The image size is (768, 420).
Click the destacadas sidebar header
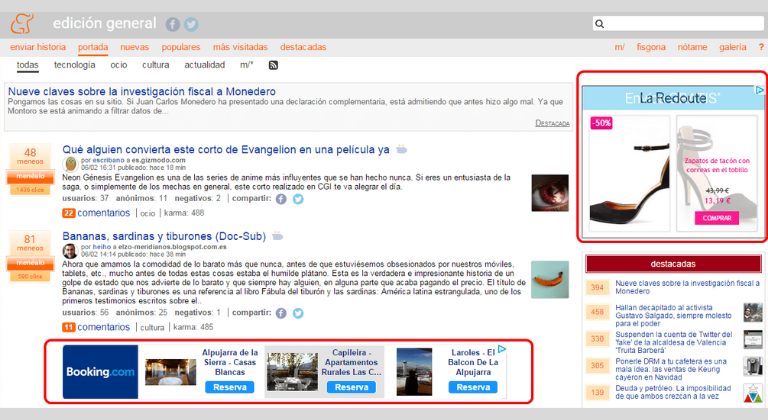(673, 264)
